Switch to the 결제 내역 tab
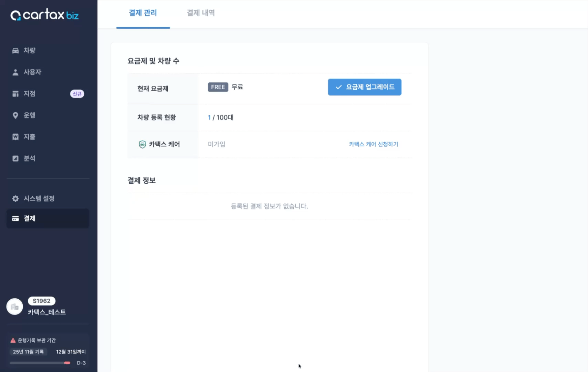Viewport: 588px width, 372px height. 201,13
